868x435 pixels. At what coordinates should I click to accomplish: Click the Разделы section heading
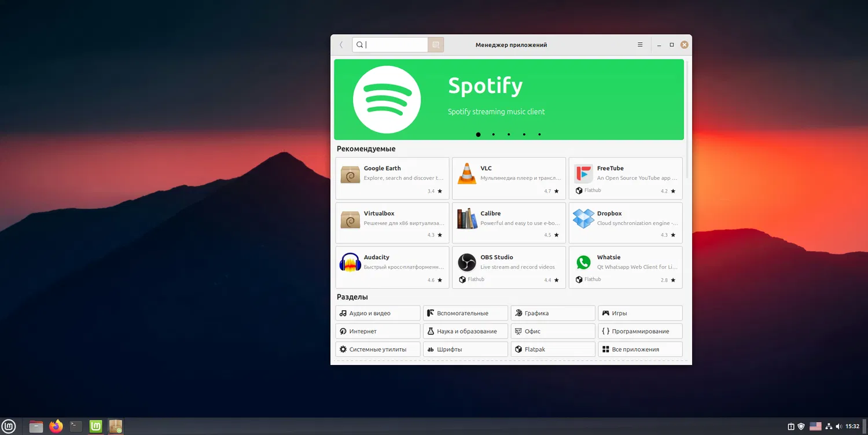[352, 297]
